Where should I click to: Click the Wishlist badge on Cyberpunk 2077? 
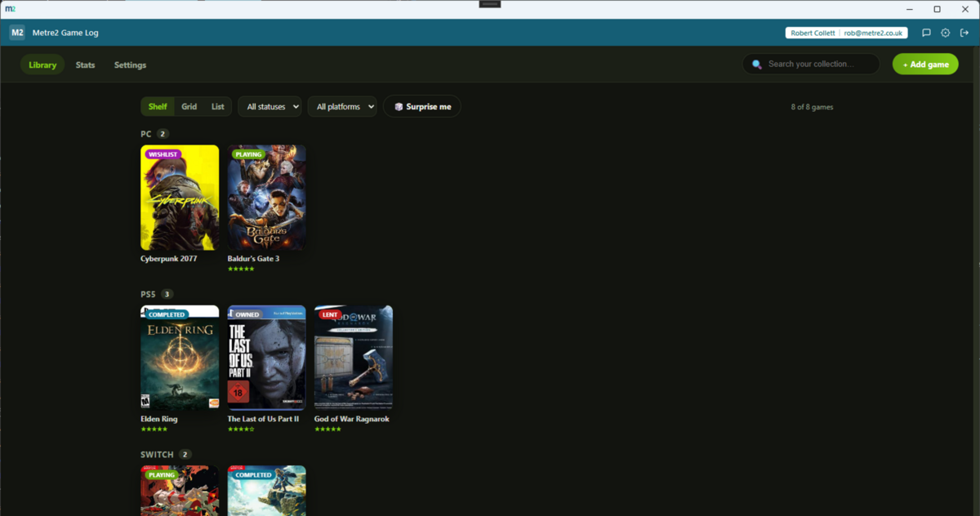pyautogui.click(x=163, y=154)
